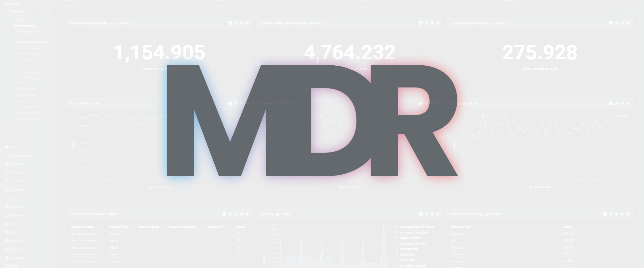Refresh the Windows Events per Second panel

(x=426, y=23)
